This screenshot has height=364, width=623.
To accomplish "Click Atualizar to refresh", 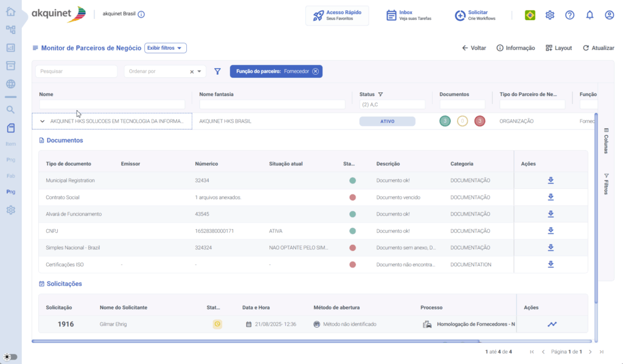I will (599, 48).
